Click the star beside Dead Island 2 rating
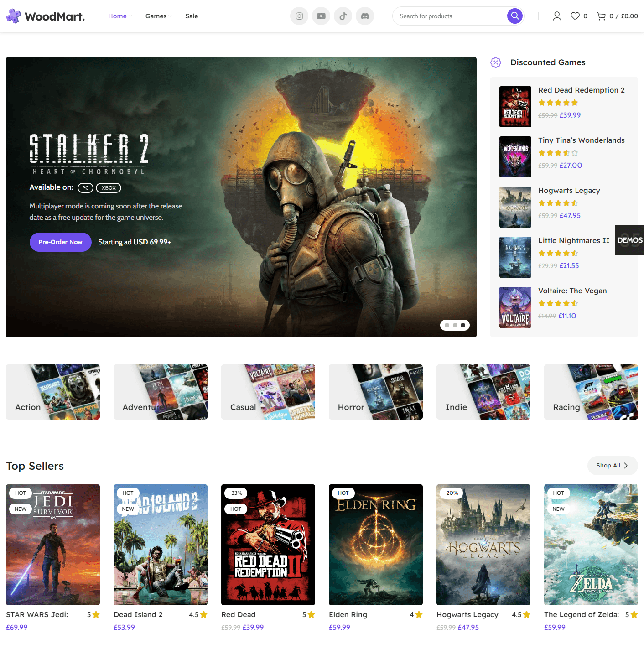The height and width of the screenshot is (649, 644). click(204, 615)
